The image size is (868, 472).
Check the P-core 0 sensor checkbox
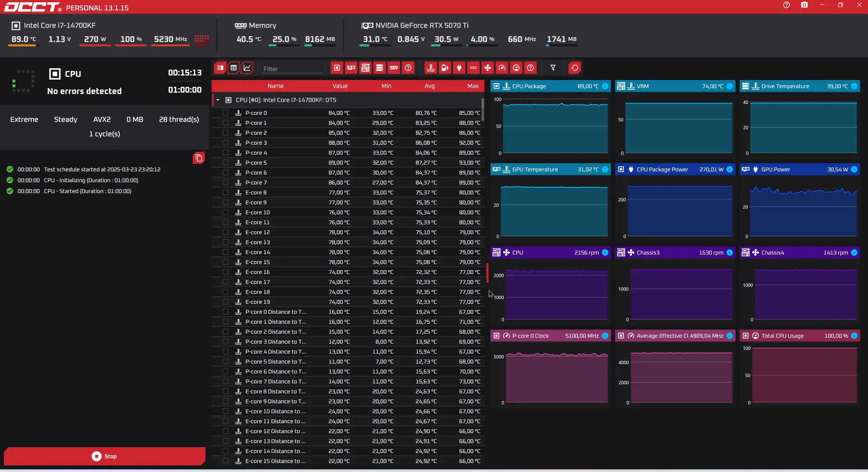226,113
